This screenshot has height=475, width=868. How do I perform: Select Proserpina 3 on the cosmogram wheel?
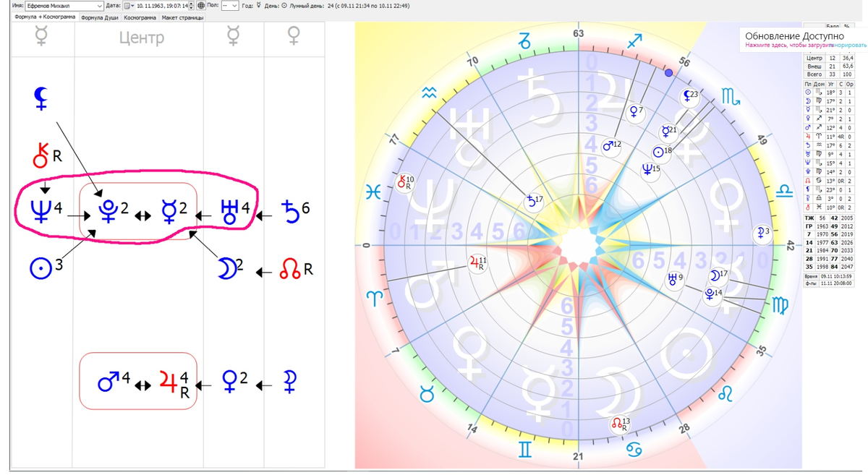[761, 231]
